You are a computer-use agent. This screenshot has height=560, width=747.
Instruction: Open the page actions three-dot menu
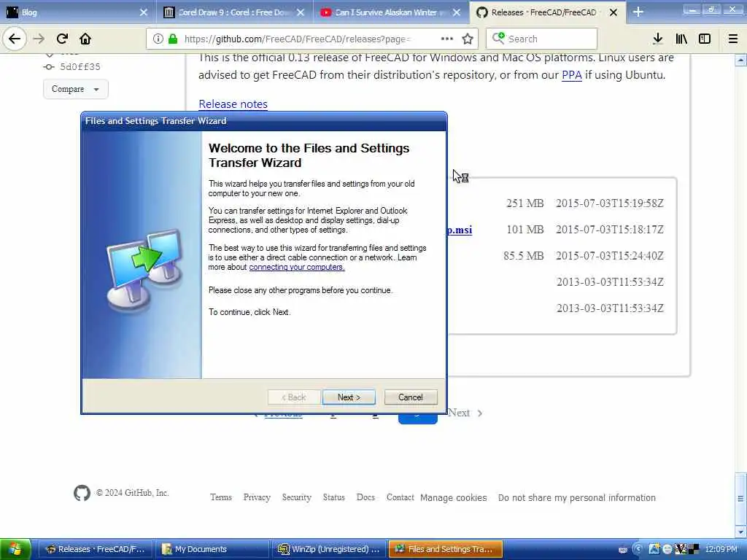(447, 39)
